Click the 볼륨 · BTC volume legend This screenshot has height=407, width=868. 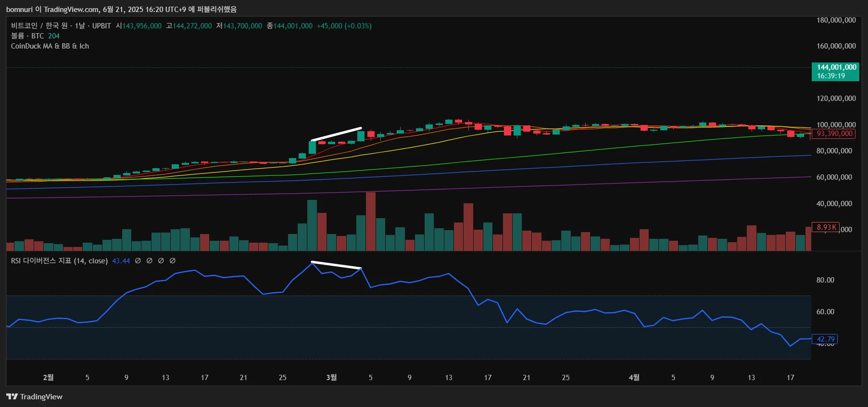[35, 36]
